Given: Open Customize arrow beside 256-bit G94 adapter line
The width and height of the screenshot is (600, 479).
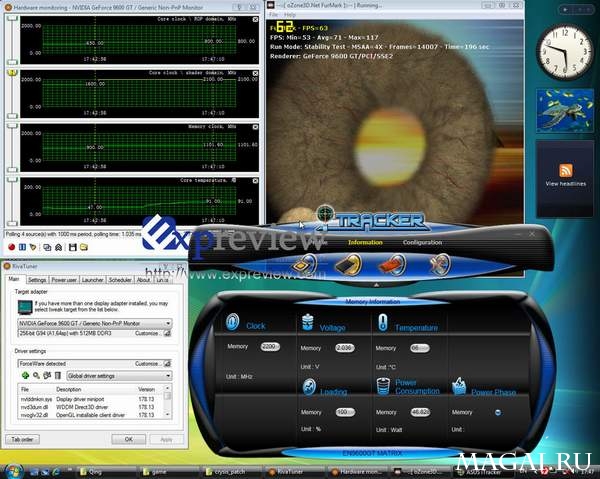Looking at the screenshot, I should pyautogui.click(x=167, y=334).
